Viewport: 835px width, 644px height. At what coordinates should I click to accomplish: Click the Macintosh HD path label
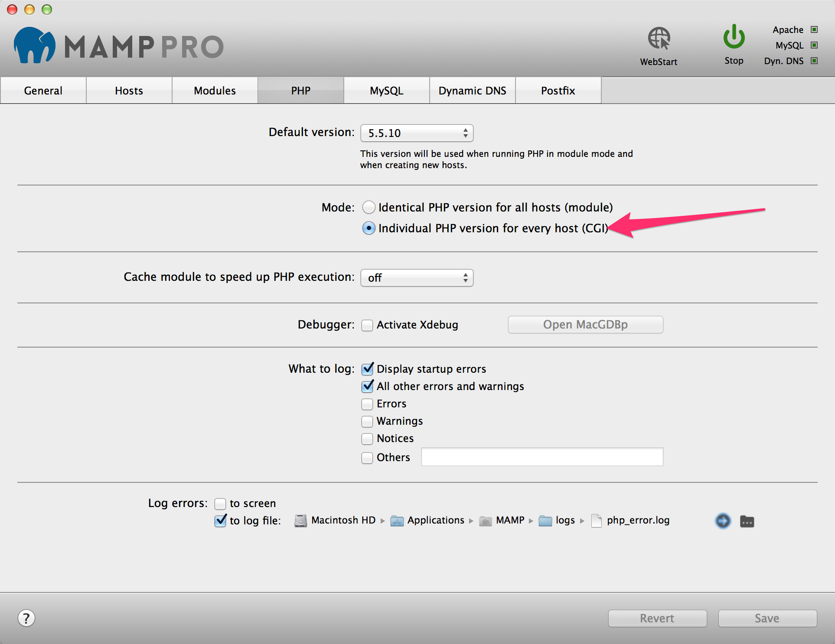(x=343, y=520)
